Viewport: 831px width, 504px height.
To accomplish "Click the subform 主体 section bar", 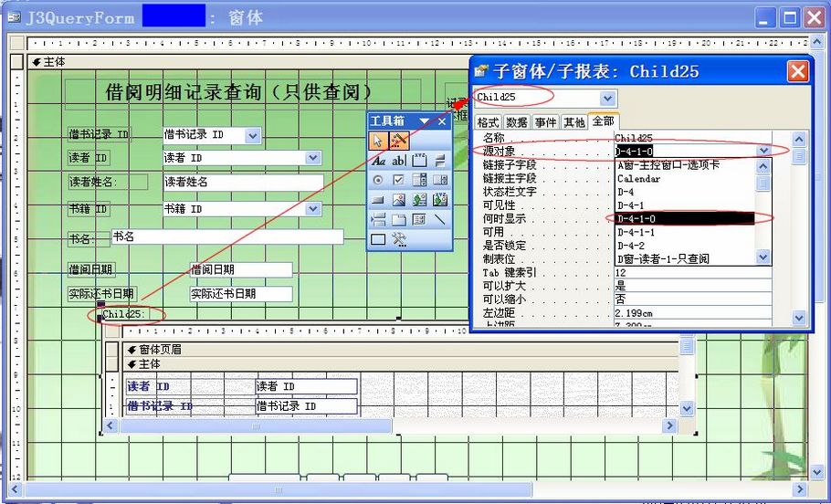I will pyautogui.click(x=400, y=364).
